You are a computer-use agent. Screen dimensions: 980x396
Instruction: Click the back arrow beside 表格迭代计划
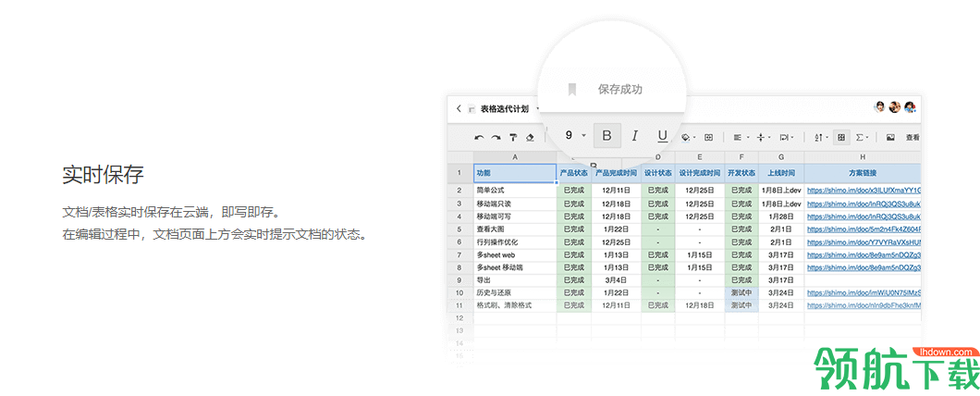459,109
